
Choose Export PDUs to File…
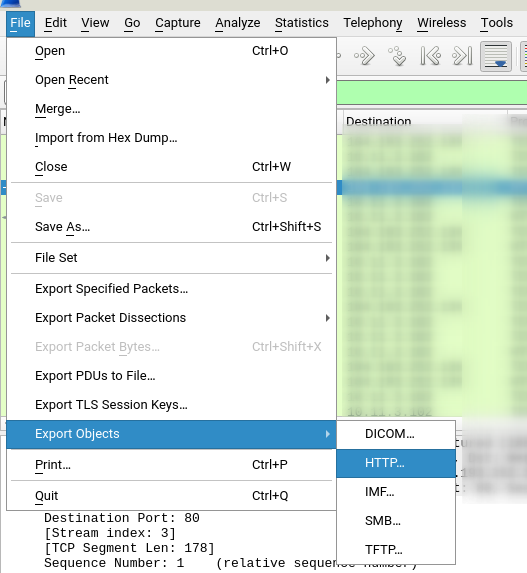pyautogui.click(x=171, y=376)
